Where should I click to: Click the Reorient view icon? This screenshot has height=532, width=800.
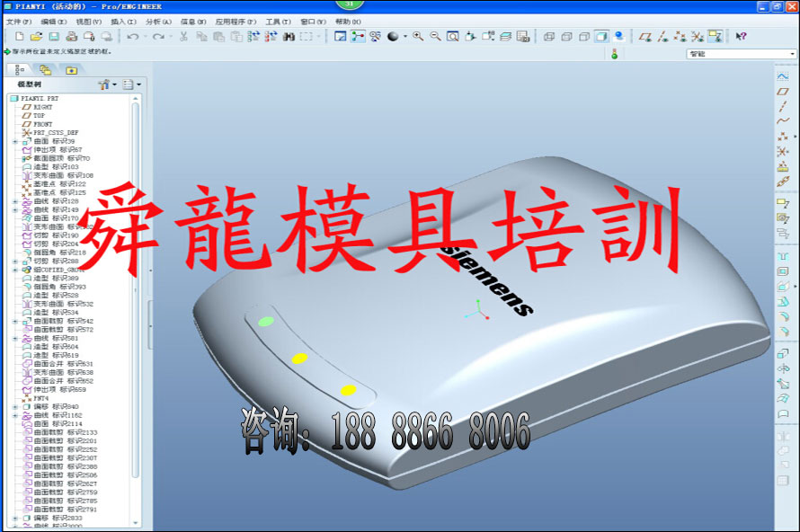click(x=470, y=36)
